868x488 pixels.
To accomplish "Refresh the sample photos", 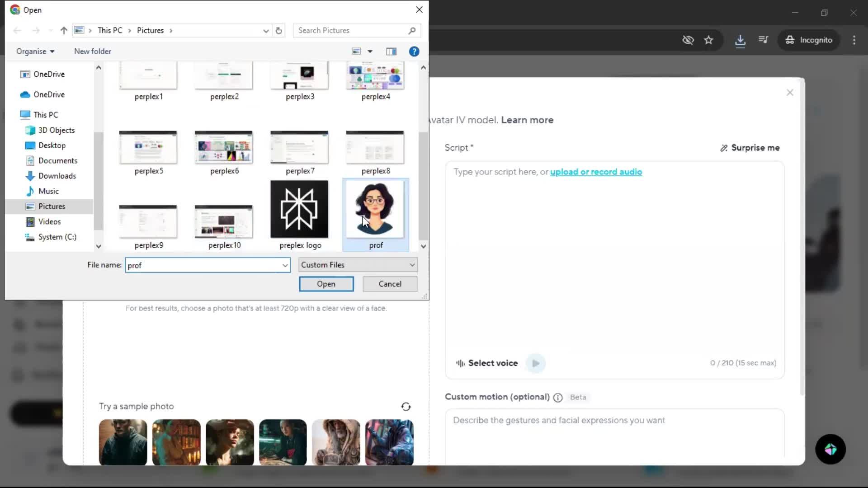I will [x=406, y=407].
